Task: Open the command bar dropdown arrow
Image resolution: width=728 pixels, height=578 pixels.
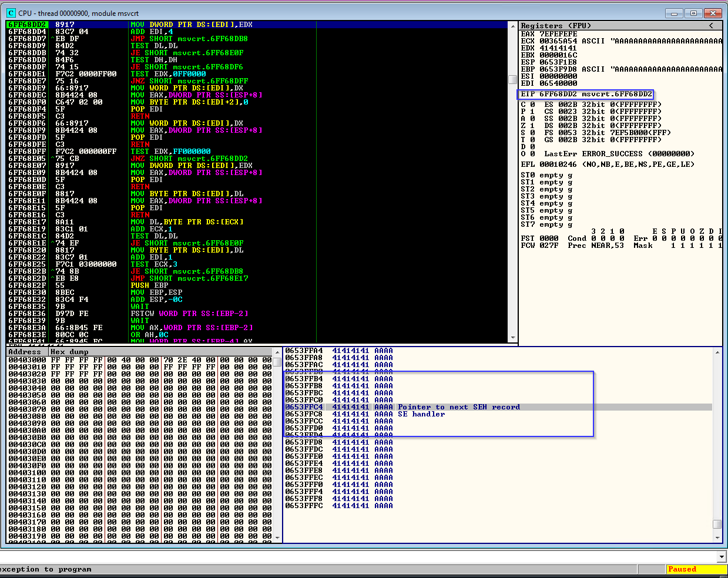Action: (x=722, y=556)
